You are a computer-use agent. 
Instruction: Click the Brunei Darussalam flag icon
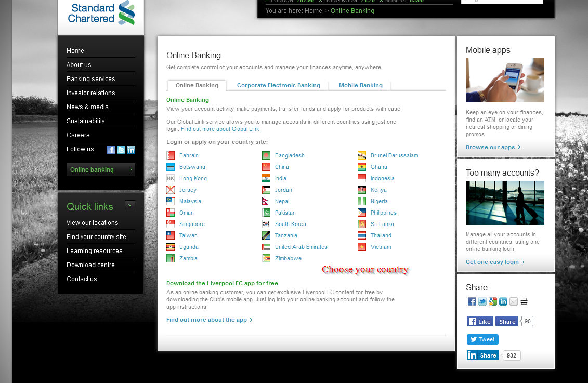(x=362, y=155)
